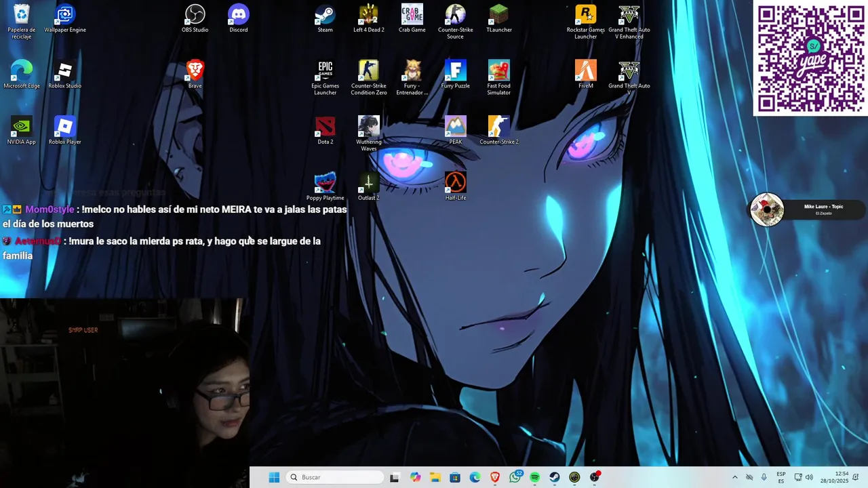The height and width of the screenshot is (488, 868).
Task: Select the Counter-Strike 2 desktop icon
Action: point(499,131)
